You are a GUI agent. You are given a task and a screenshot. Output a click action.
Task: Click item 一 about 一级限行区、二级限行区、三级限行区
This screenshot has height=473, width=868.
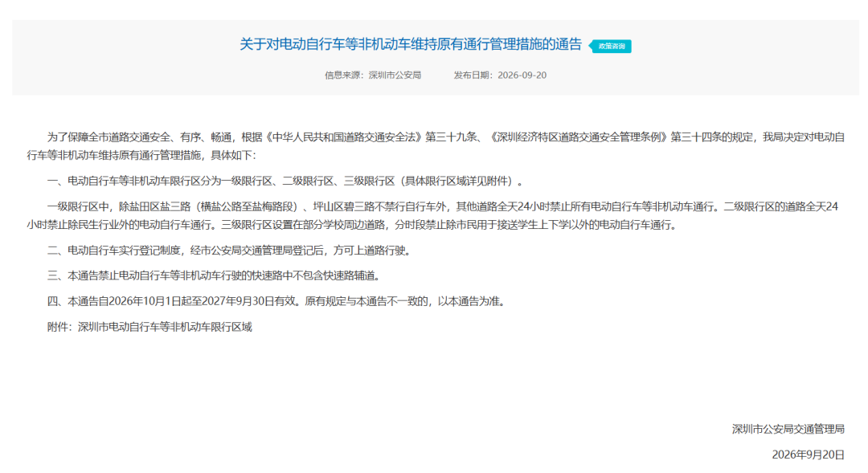coord(285,181)
